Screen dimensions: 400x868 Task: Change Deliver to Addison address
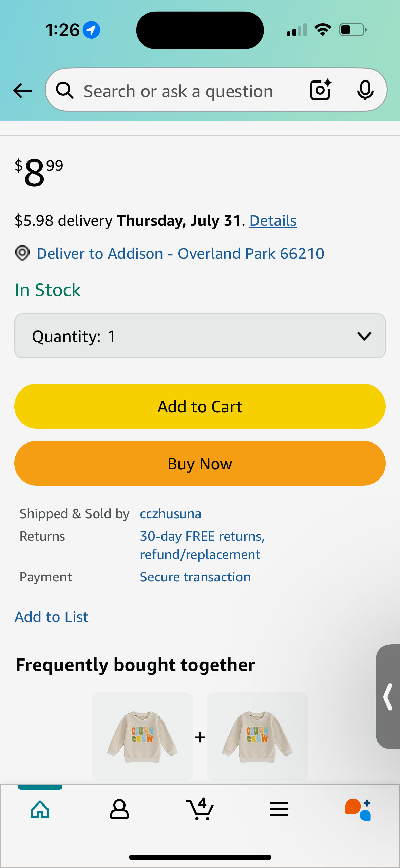click(180, 254)
